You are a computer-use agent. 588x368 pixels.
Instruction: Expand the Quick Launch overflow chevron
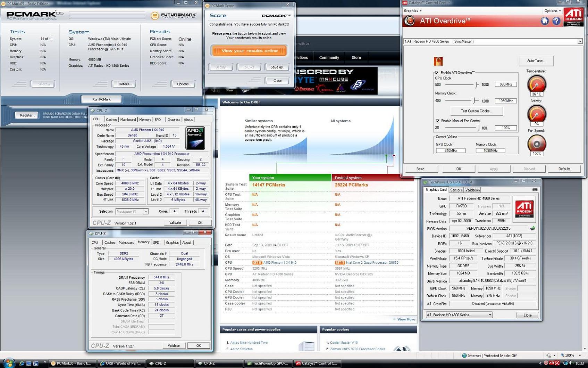45,362
